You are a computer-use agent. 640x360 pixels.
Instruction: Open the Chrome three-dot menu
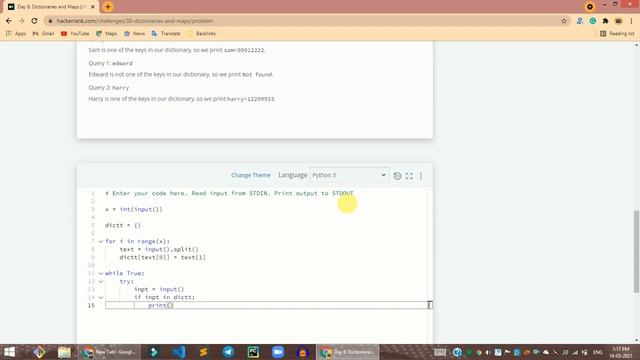pos(631,21)
